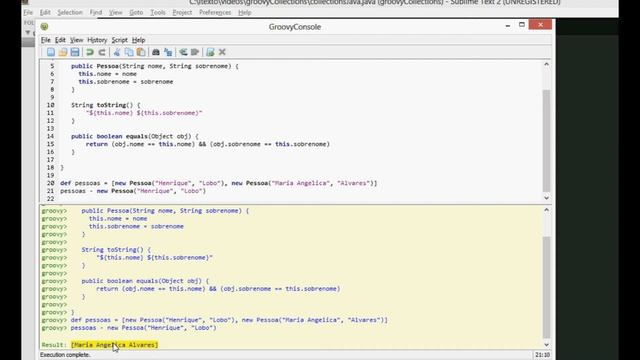Screen dimensions: 640x360
Task: Click 'def pessoas' line in output pane
Action: [229, 320]
